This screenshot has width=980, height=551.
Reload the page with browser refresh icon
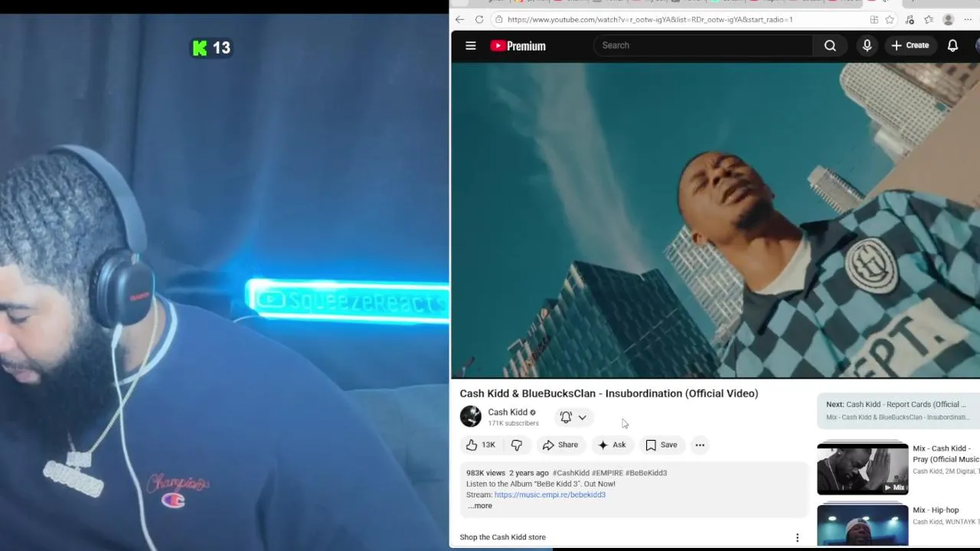click(479, 19)
